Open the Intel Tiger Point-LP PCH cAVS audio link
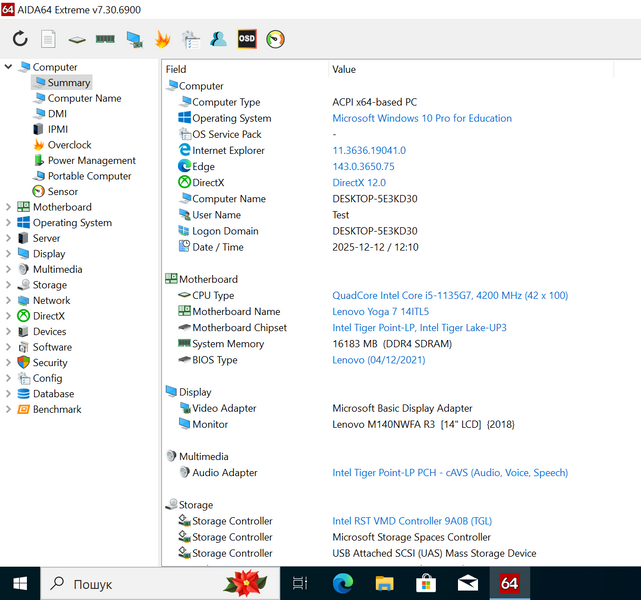 tap(450, 472)
